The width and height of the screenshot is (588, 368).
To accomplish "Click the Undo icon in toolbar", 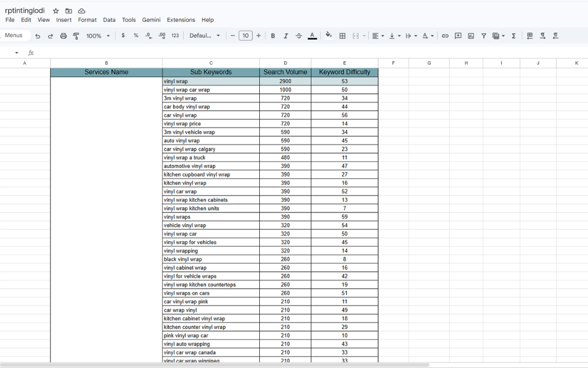I will [x=38, y=36].
